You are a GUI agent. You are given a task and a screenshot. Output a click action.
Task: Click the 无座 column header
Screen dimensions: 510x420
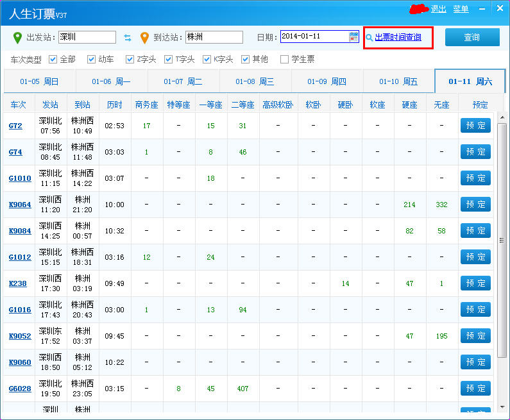(x=442, y=105)
